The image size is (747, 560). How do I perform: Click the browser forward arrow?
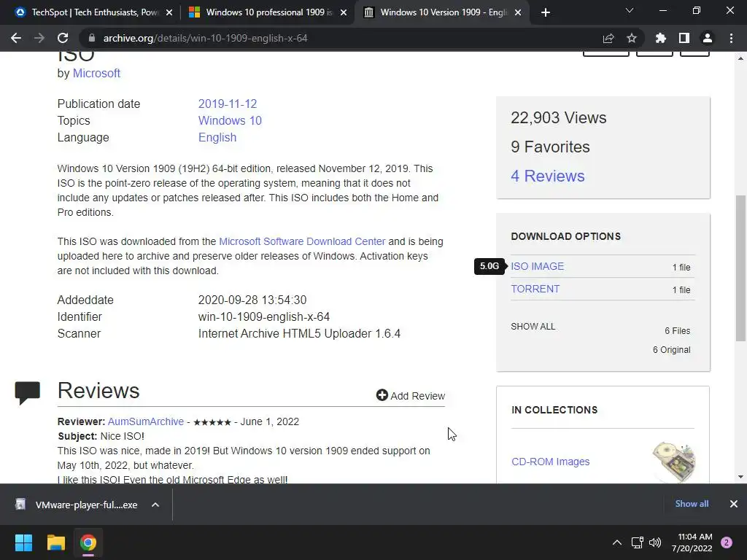click(39, 38)
